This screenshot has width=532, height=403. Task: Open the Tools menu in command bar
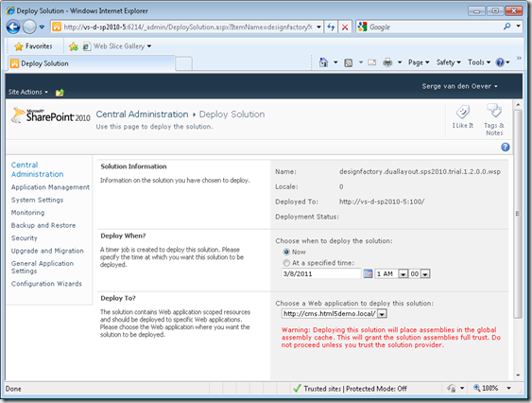pyautogui.click(x=479, y=62)
